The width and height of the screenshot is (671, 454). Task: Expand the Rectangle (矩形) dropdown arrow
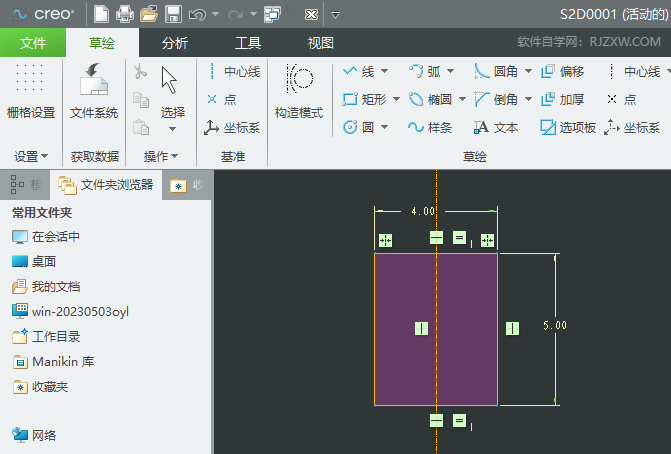pos(397,100)
